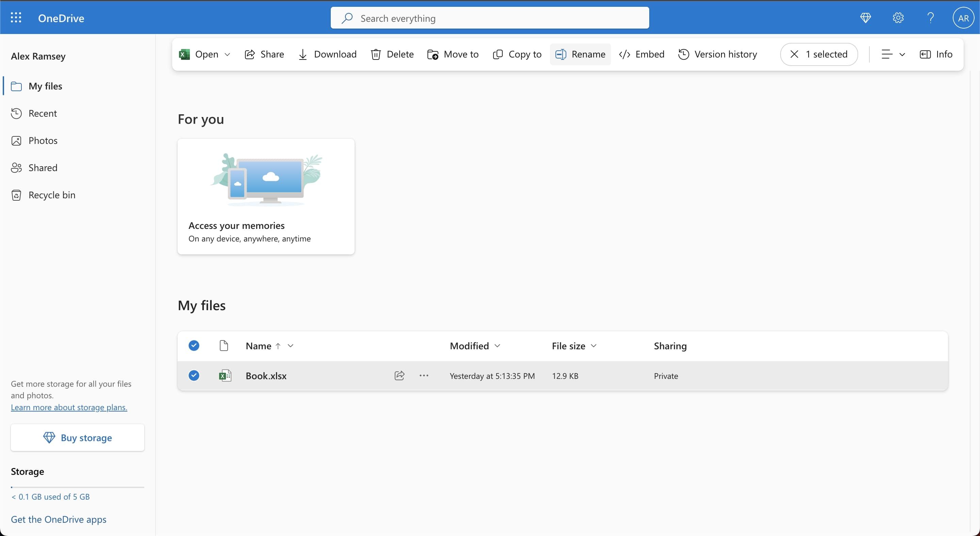Image resolution: width=980 pixels, height=536 pixels.
Task: Go to the Recycle bin section
Action: coord(52,195)
